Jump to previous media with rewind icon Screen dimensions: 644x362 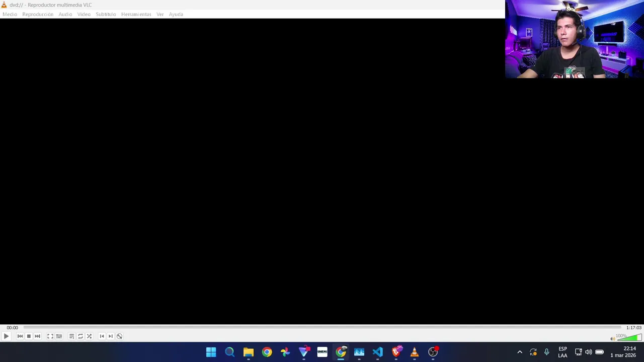[x=20, y=336]
